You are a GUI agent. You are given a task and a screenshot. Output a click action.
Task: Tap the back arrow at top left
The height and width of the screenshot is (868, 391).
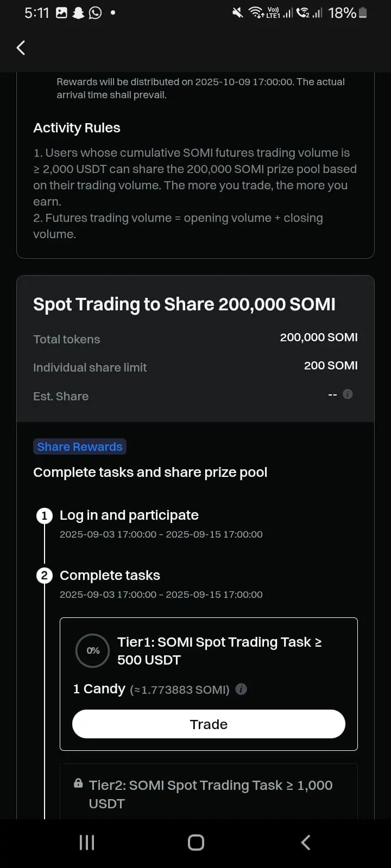click(21, 48)
